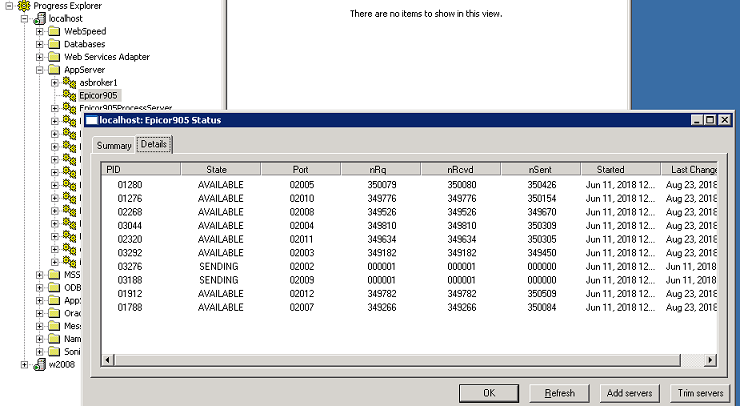Click the Started column header
The height and width of the screenshot is (406, 740).
click(621, 169)
